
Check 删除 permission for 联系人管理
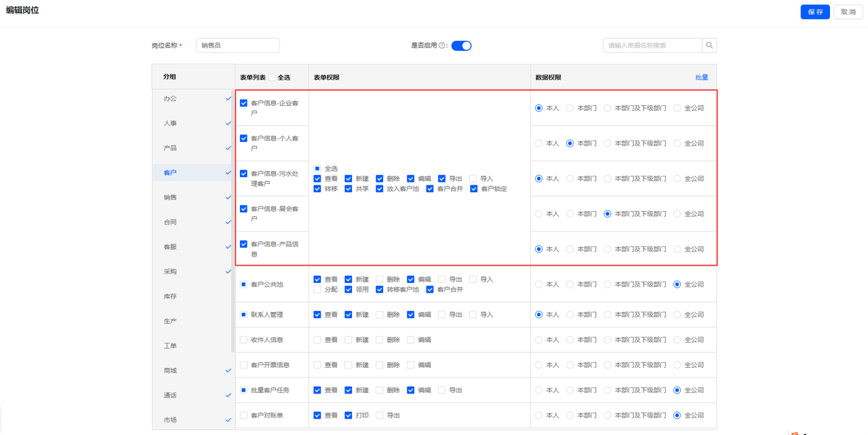point(379,315)
